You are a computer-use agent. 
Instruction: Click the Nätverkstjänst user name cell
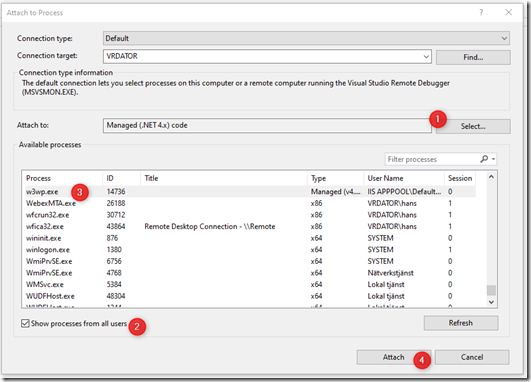click(x=390, y=273)
